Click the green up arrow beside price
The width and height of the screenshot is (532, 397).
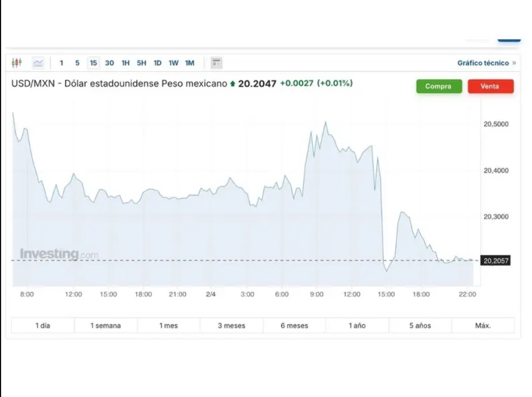pyautogui.click(x=233, y=84)
